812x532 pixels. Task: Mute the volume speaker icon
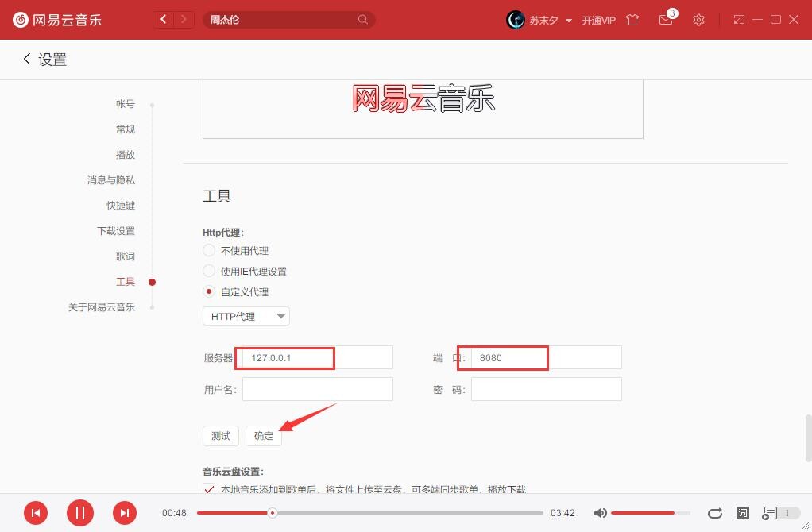click(601, 513)
